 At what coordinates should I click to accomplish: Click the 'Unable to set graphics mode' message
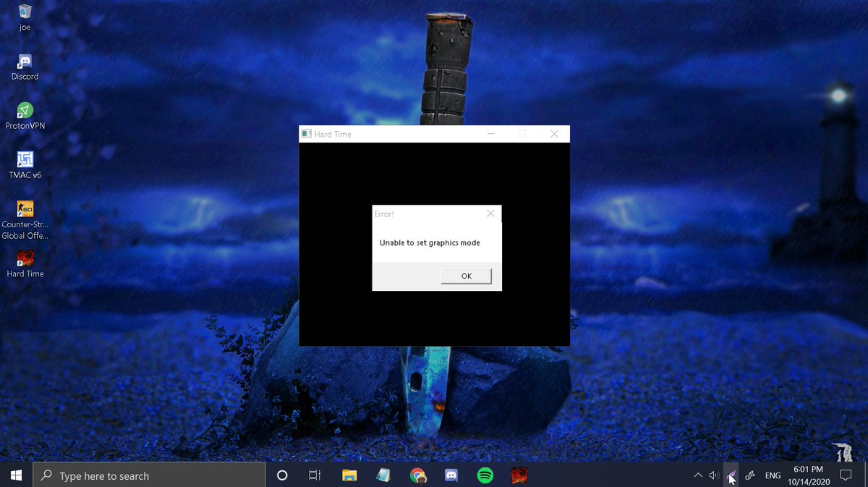point(430,243)
